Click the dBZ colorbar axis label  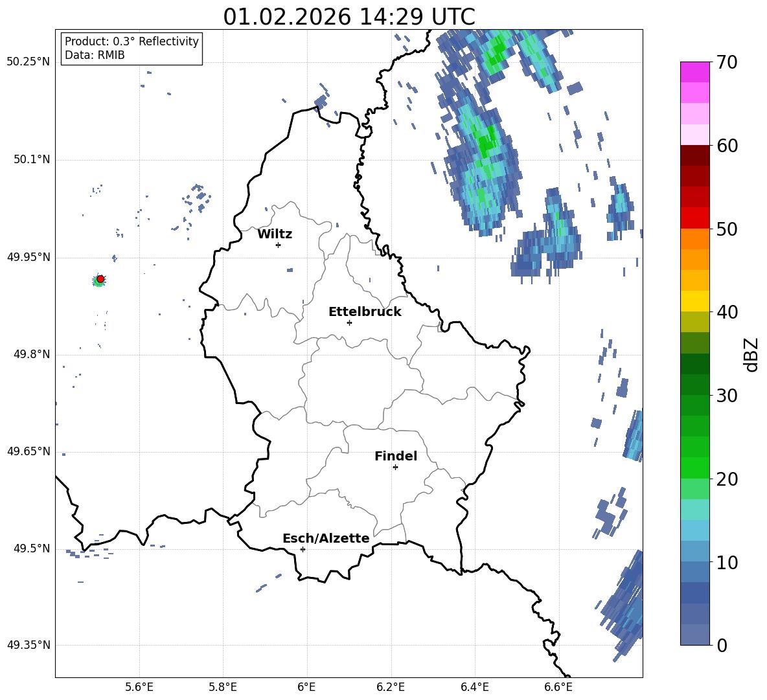[x=752, y=354]
